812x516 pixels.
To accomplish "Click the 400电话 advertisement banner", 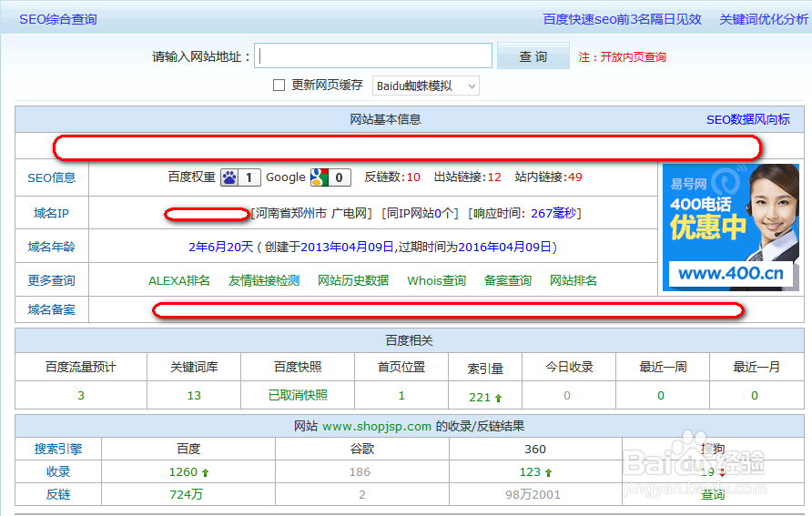I will click(731, 228).
